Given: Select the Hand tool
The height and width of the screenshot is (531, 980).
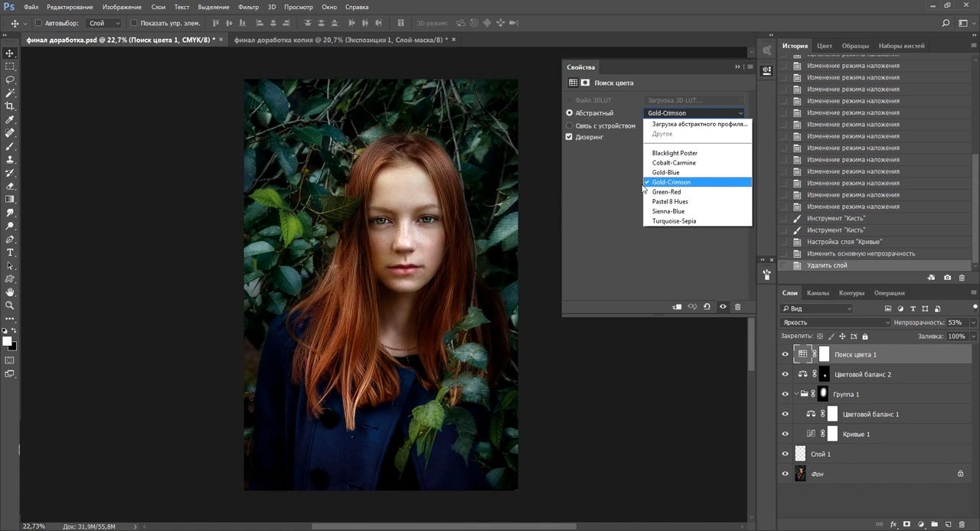Looking at the screenshot, I should (x=10, y=292).
